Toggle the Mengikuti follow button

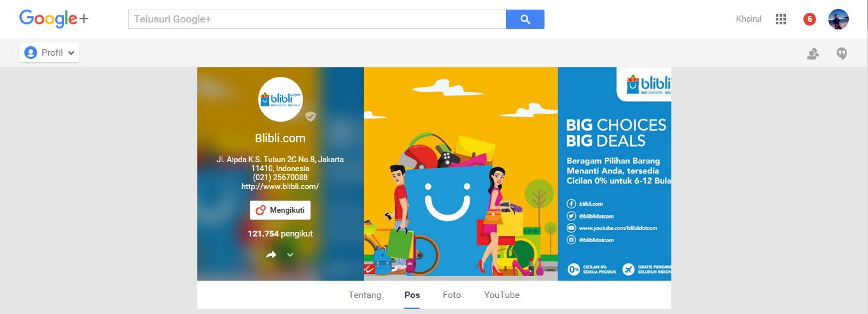point(280,210)
